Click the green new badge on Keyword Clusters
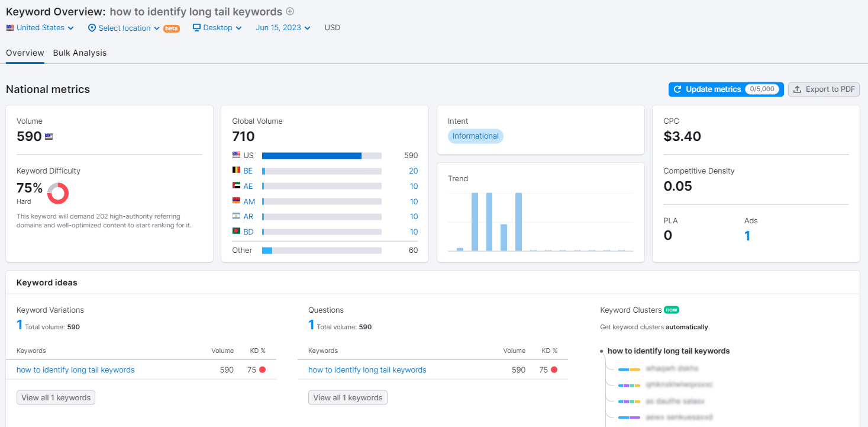 (x=672, y=310)
